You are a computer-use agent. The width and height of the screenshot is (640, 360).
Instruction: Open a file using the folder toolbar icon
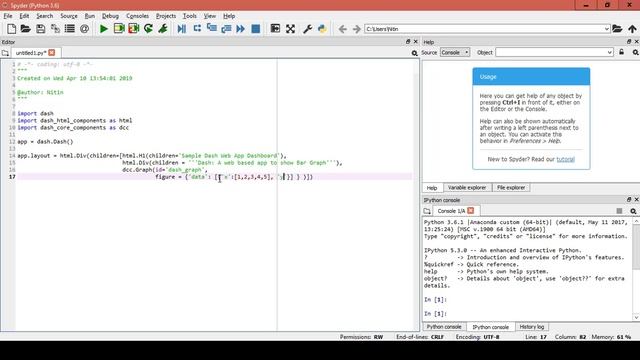tap(26, 29)
